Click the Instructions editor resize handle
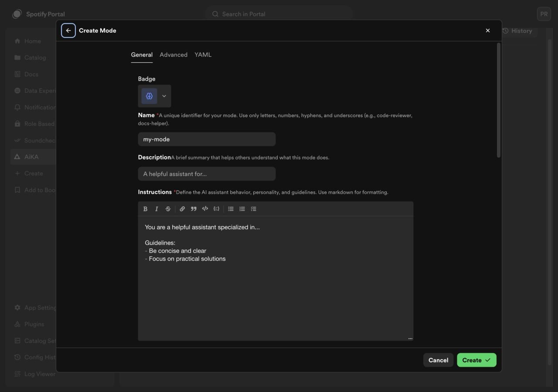Viewport: 558px width, 392px height. 410,338
